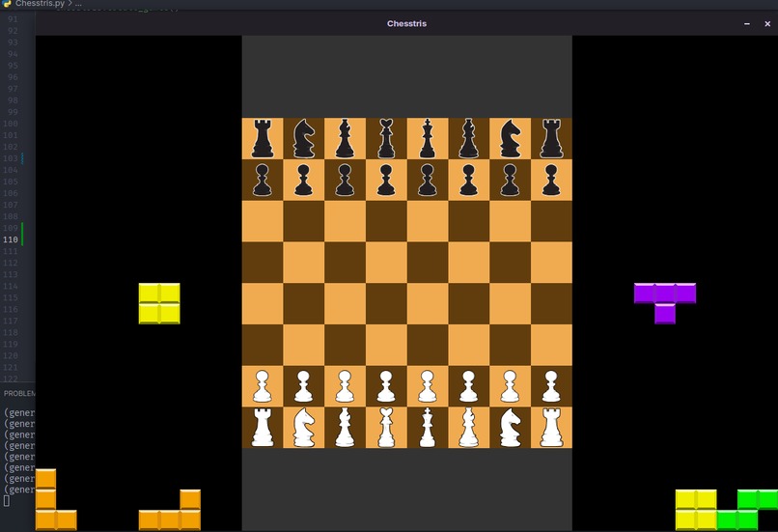Select the black bishop on the third column
This screenshot has height=532, width=778.
[345, 138]
